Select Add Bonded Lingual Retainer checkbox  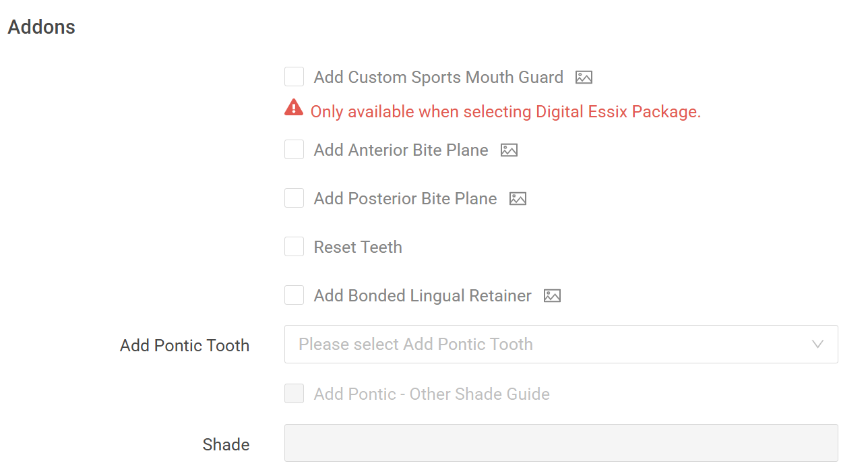(x=294, y=295)
